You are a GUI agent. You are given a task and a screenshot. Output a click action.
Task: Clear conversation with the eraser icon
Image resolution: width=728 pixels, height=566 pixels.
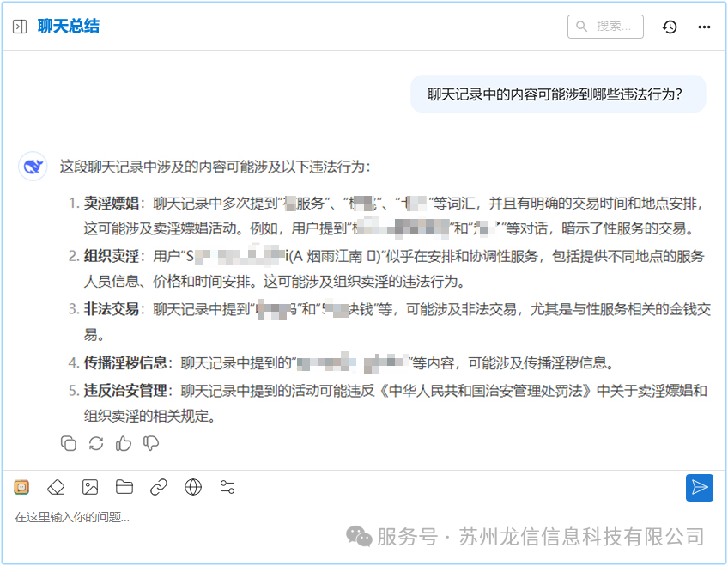(56, 487)
